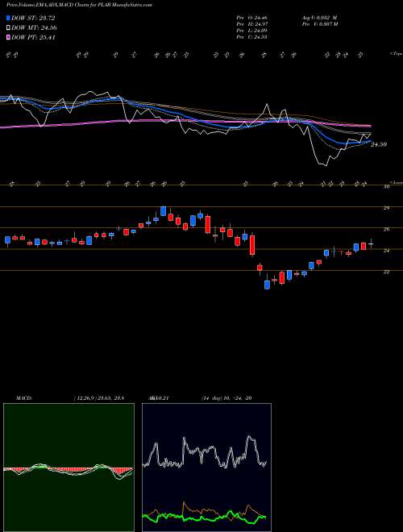Click the Pre V: 0.307 M value
The image size is (403, 532).
pyautogui.click(x=319, y=23)
